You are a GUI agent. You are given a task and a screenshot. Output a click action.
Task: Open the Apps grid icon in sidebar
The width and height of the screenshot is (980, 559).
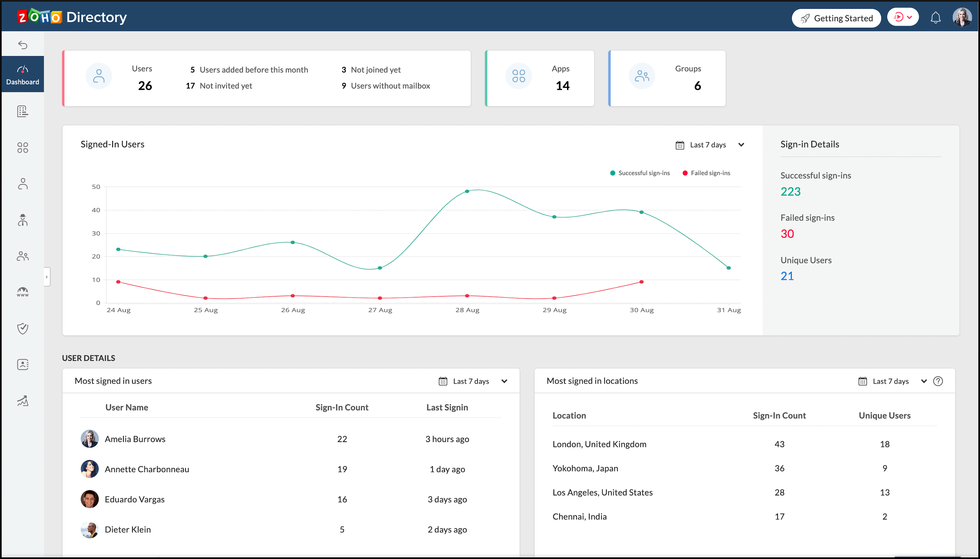tap(23, 148)
